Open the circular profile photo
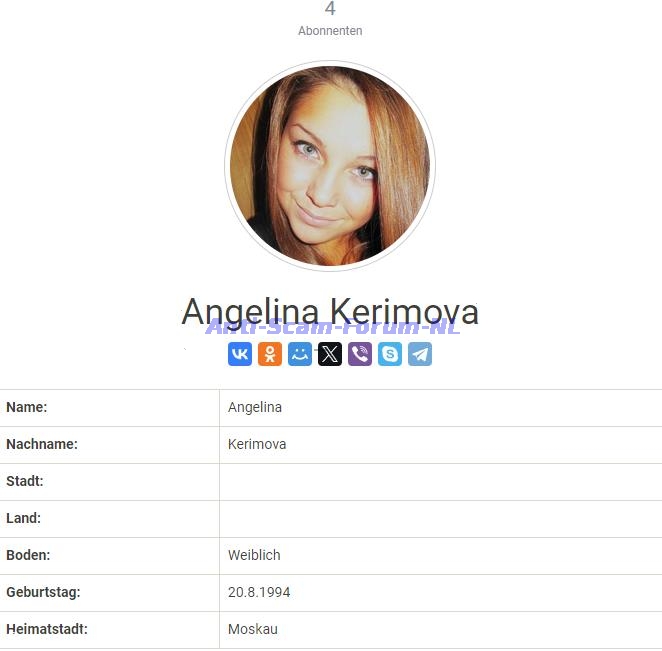The image size is (662, 651). (330, 166)
